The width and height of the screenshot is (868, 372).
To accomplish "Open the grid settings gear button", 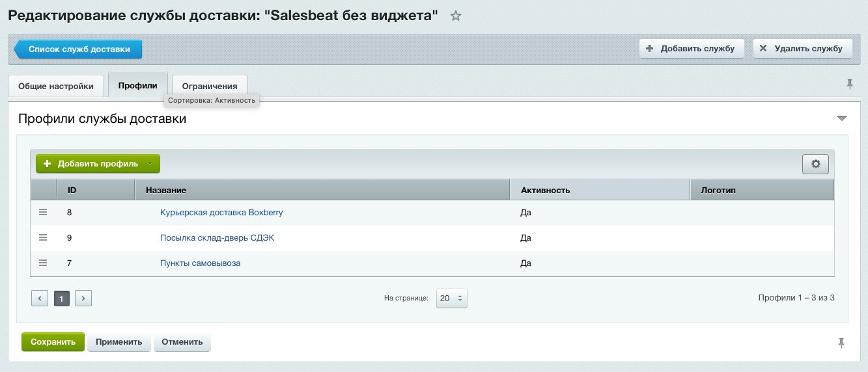I will click(815, 165).
